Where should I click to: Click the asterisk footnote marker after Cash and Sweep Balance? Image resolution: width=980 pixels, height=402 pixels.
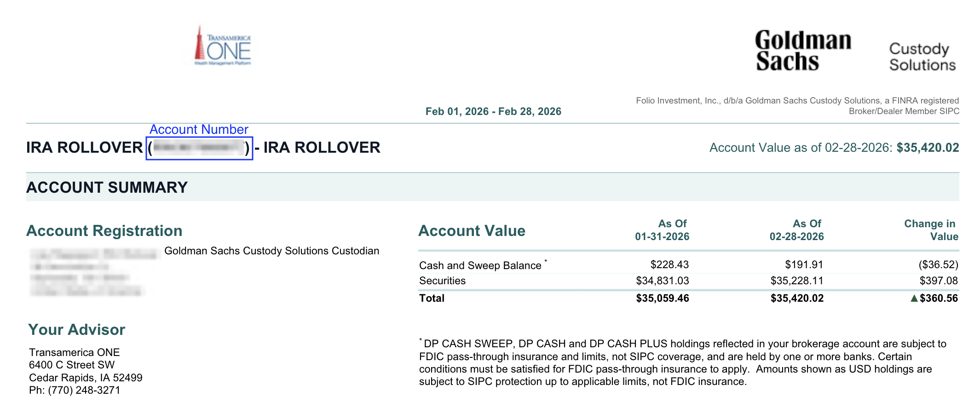[x=546, y=261]
